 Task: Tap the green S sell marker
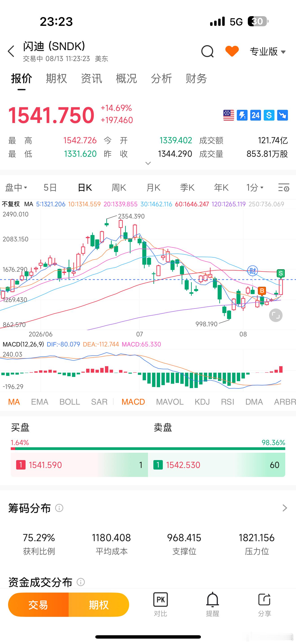click(x=281, y=274)
